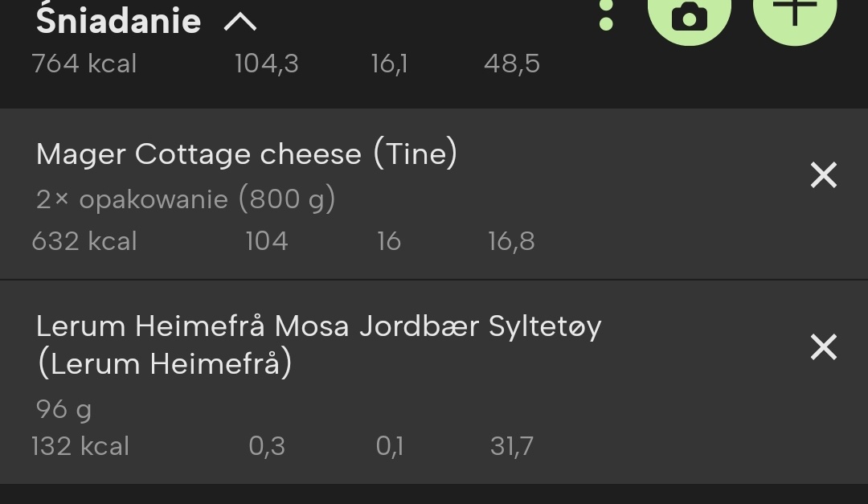
Task: Click the 764 kcal breakfast total
Action: point(84,64)
